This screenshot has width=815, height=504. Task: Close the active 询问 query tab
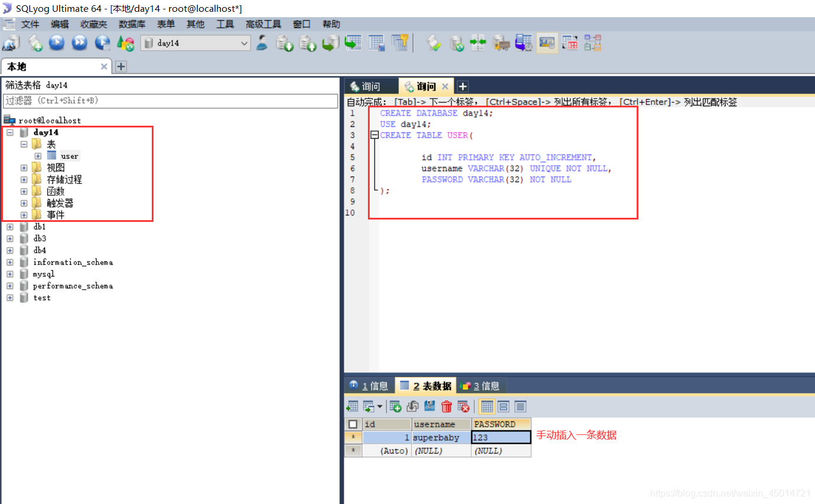[445, 87]
